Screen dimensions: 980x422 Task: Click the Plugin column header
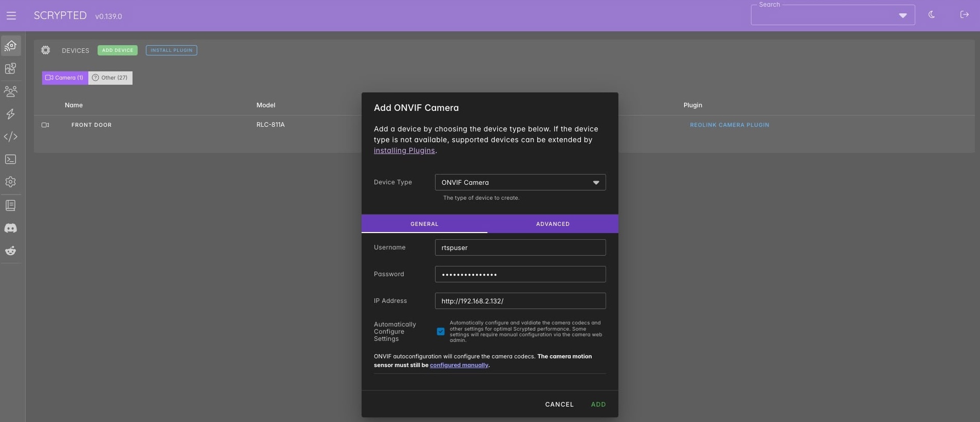[x=693, y=105]
